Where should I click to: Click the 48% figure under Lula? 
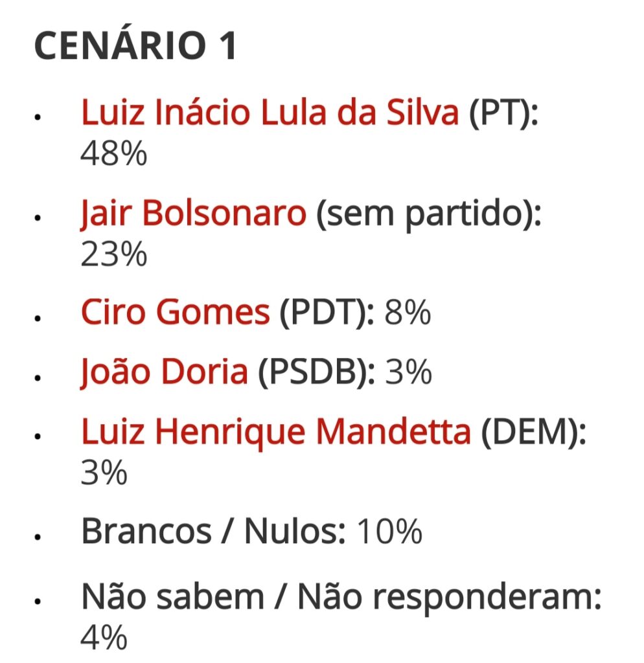(114, 155)
